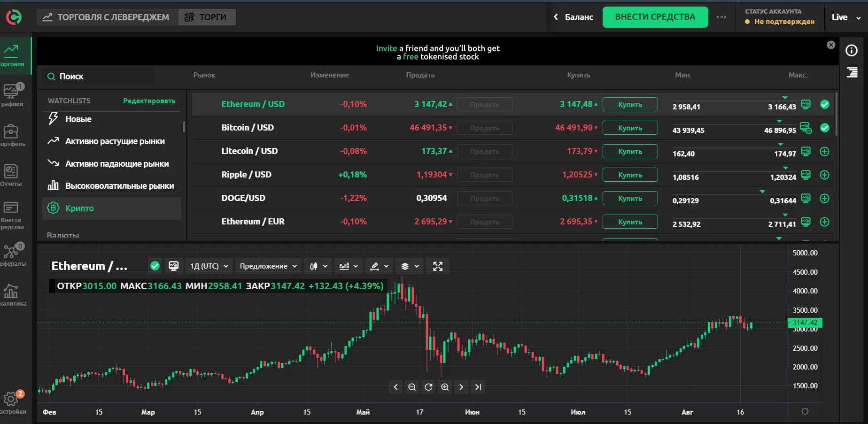868x424 pixels.
Task: Add Ripple / USD to favorites
Action: pyautogui.click(x=825, y=175)
